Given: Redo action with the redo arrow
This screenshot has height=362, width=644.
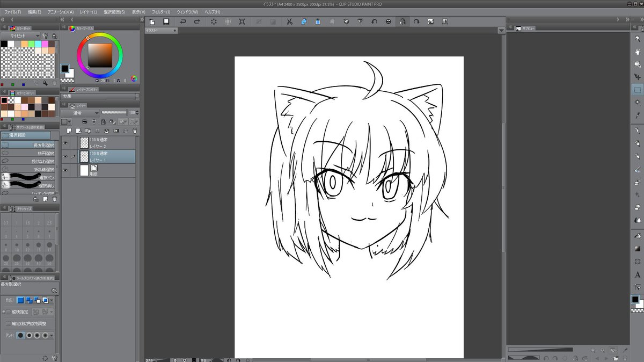Looking at the screenshot, I should coord(197,21).
